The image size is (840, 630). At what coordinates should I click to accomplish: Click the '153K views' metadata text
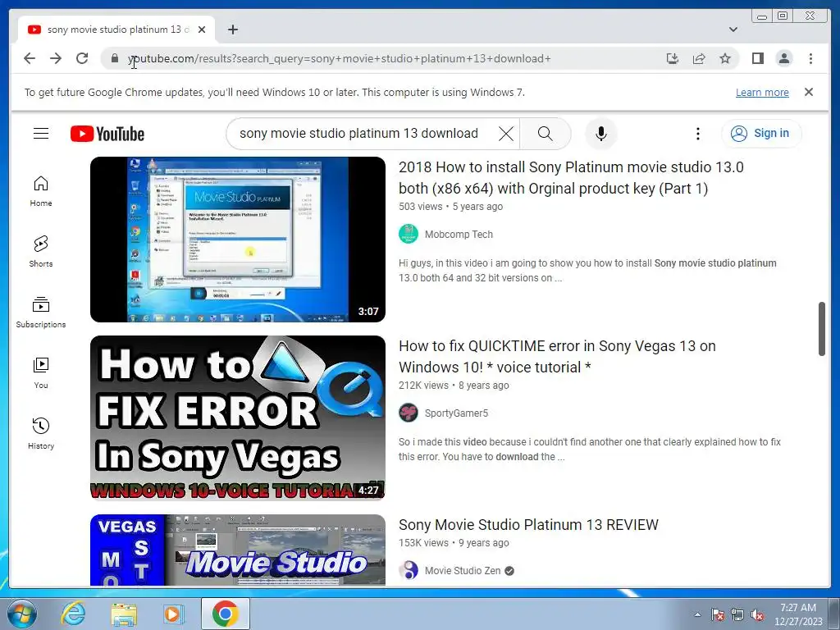click(x=424, y=543)
